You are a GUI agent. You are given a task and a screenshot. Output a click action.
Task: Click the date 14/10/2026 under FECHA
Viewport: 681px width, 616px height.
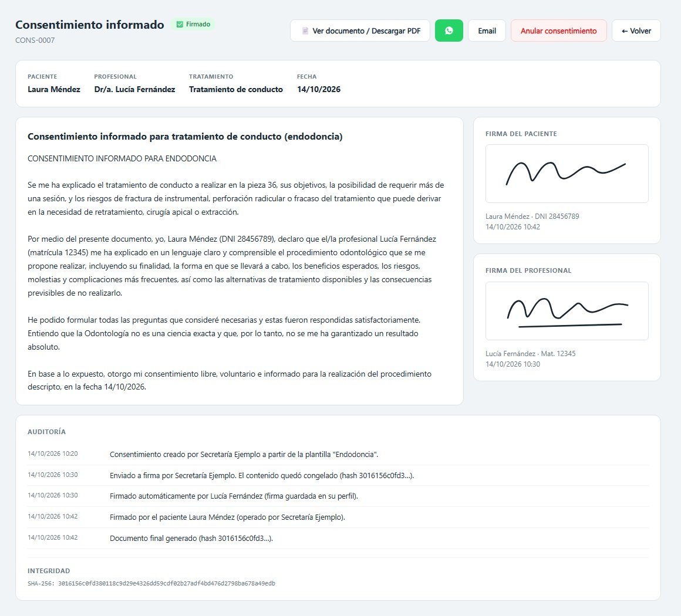tap(319, 89)
